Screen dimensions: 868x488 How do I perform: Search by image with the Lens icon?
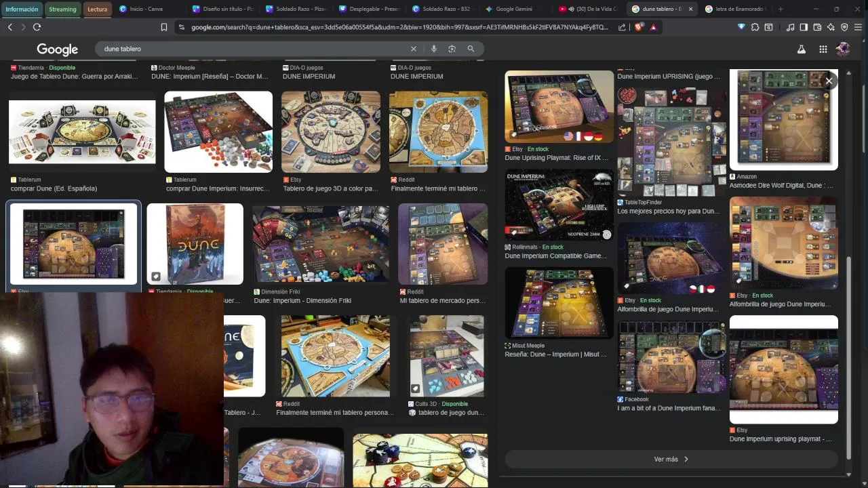[452, 49]
